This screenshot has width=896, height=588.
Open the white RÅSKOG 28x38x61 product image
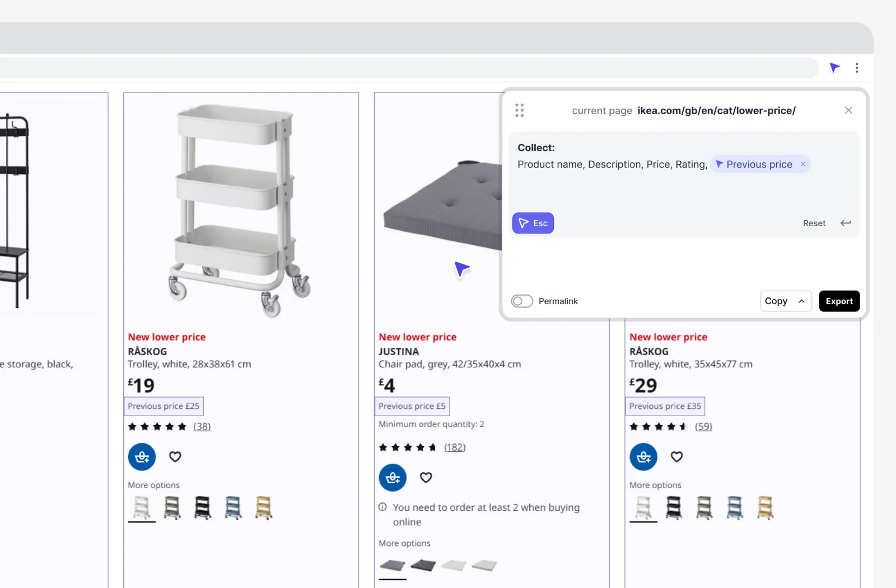[x=241, y=210]
